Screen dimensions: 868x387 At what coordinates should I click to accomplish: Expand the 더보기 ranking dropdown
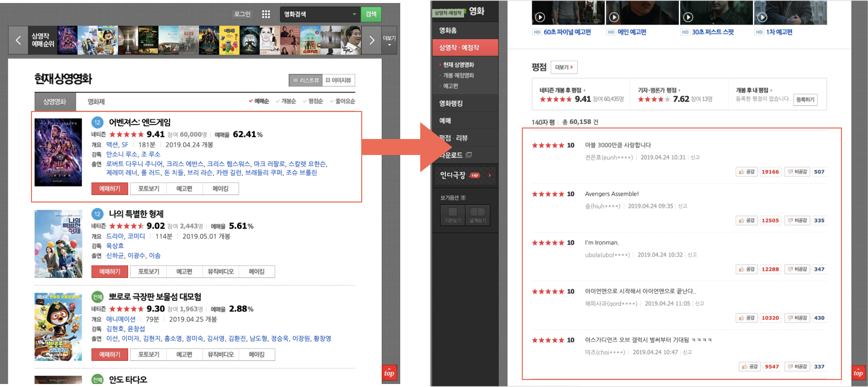click(x=389, y=40)
